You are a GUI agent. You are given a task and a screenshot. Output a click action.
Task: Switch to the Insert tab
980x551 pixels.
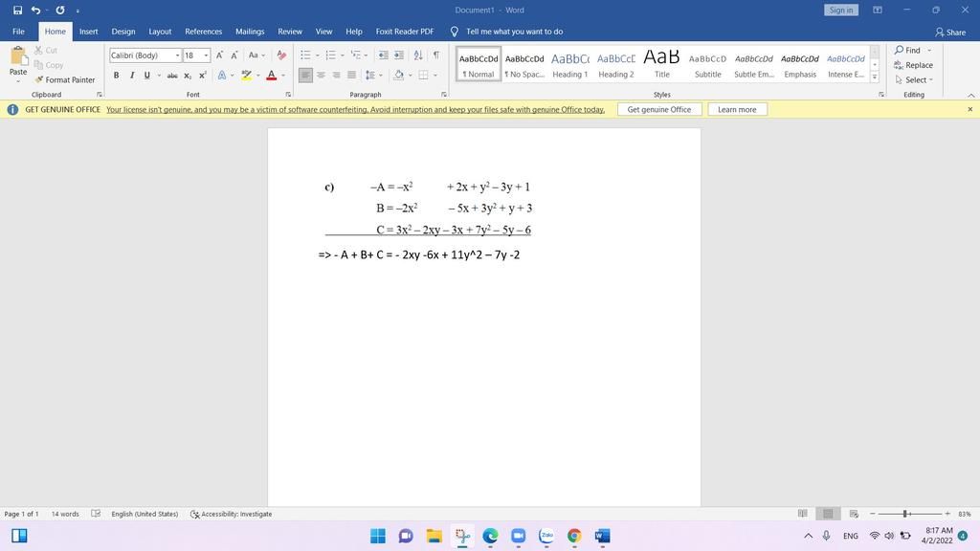pos(88,32)
